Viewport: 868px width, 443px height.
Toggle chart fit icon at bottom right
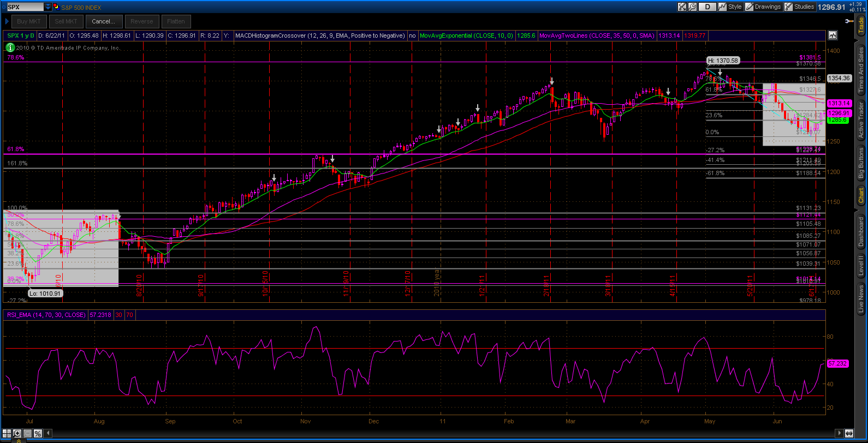849,433
